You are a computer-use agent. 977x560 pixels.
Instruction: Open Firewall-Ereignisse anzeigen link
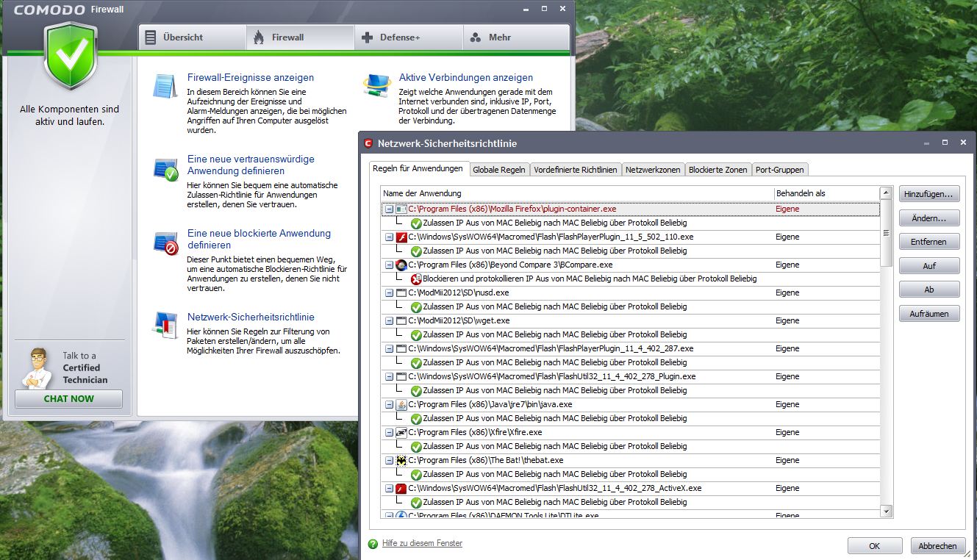click(x=251, y=77)
